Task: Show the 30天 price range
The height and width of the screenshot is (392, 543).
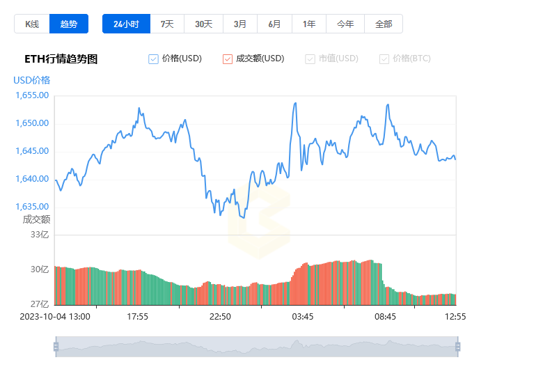Action: pyautogui.click(x=203, y=24)
